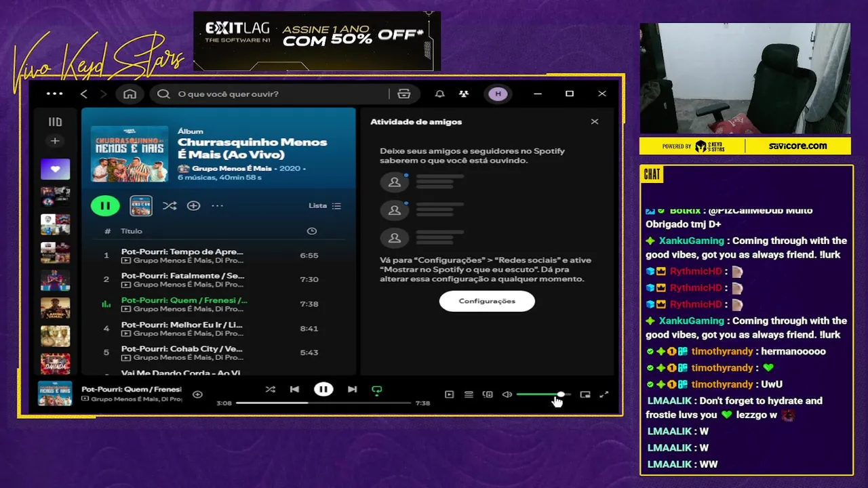
Task: Open the Now Playing view icon
Action: (449, 394)
